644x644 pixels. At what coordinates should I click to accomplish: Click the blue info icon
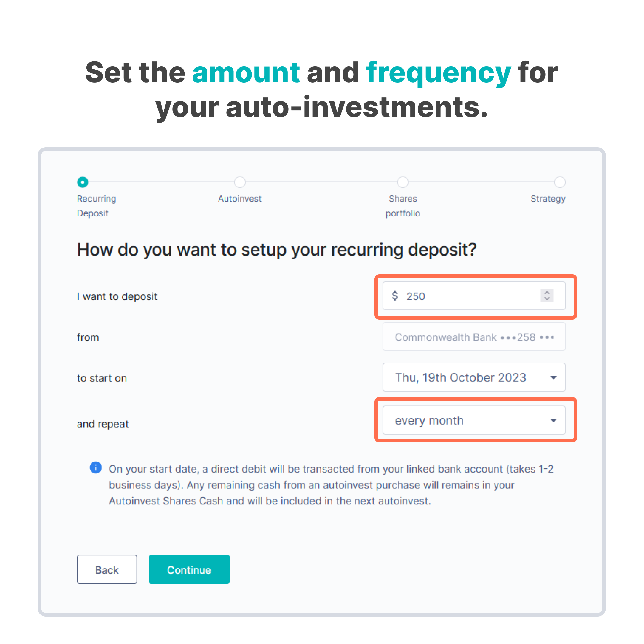click(96, 468)
